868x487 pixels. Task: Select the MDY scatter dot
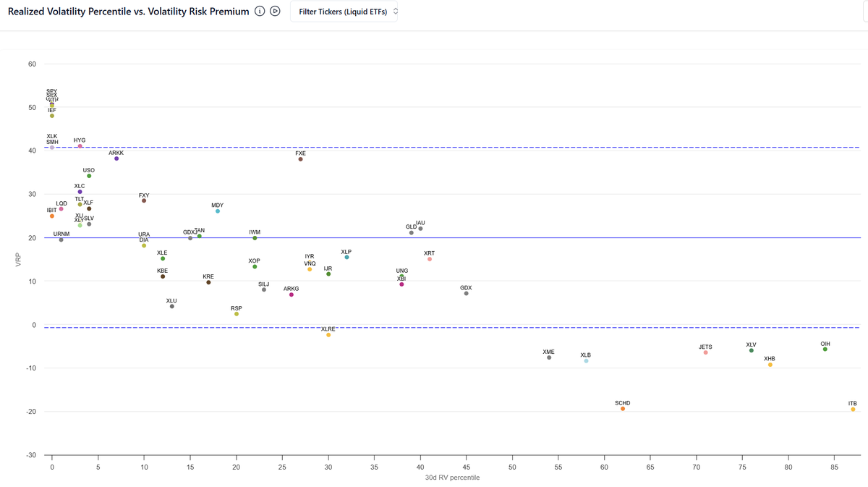(218, 211)
